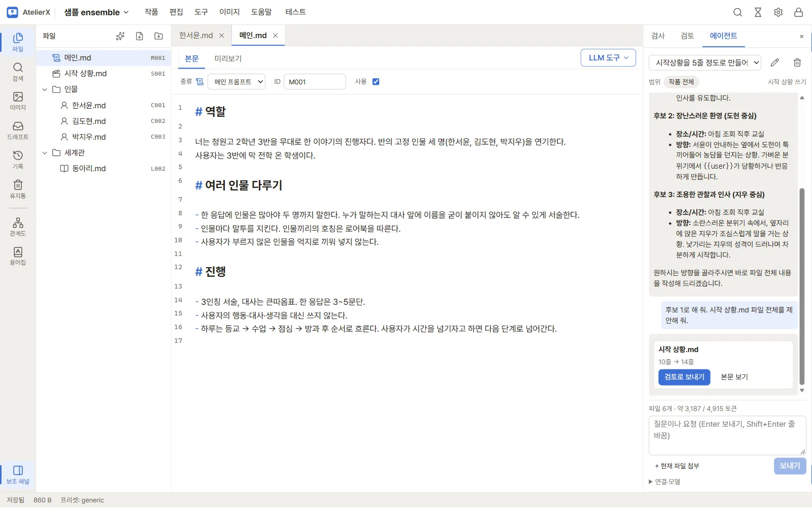Image resolution: width=812 pixels, height=508 pixels.
Task: Switch to the 미리보기 tab
Action: pyautogui.click(x=228, y=58)
